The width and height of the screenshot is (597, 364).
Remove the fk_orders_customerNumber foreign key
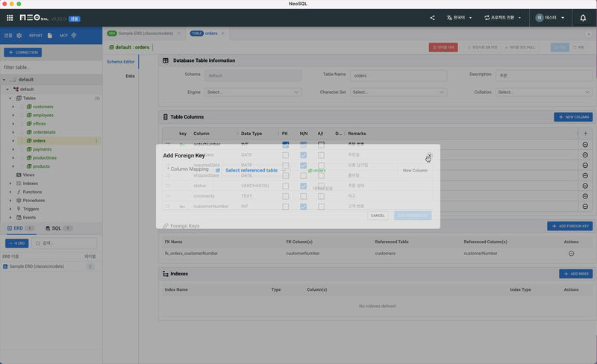[x=572, y=254]
